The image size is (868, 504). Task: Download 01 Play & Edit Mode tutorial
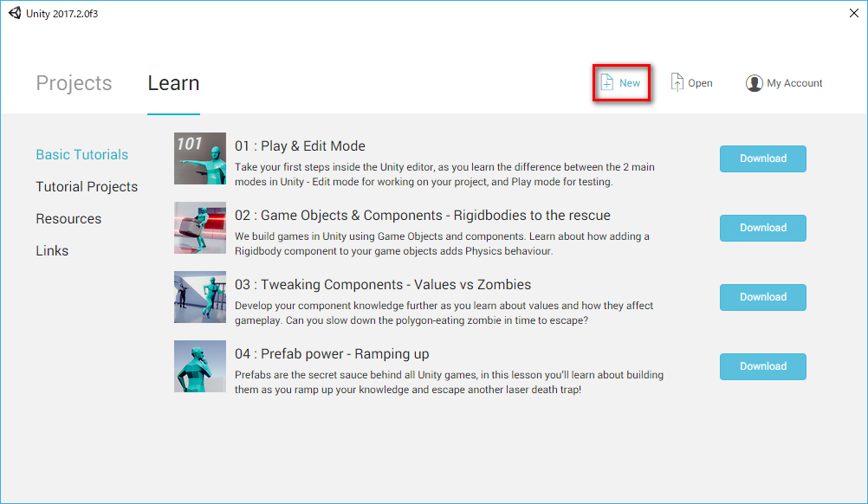[763, 158]
